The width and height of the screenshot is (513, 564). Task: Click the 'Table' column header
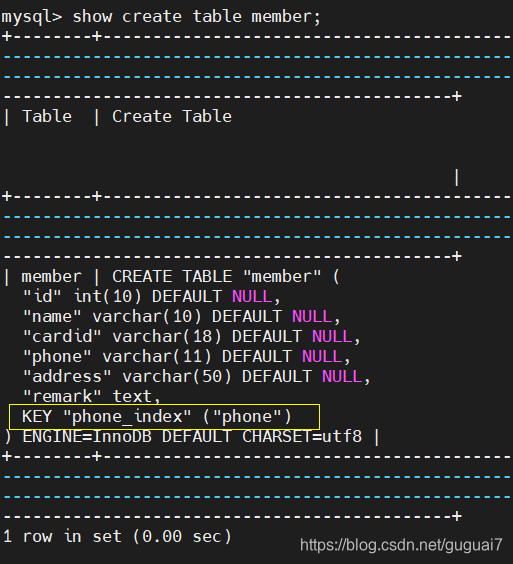[x=47, y=117]
